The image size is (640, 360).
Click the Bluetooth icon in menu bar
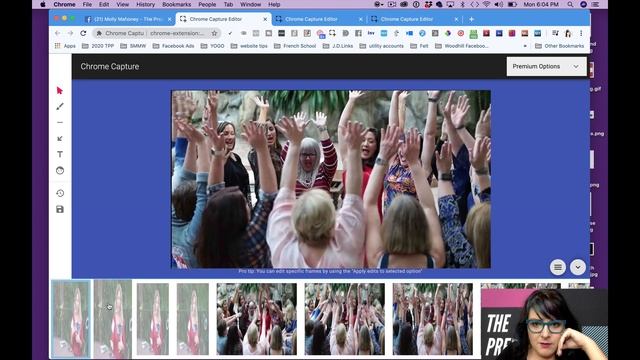coord(462,4)
